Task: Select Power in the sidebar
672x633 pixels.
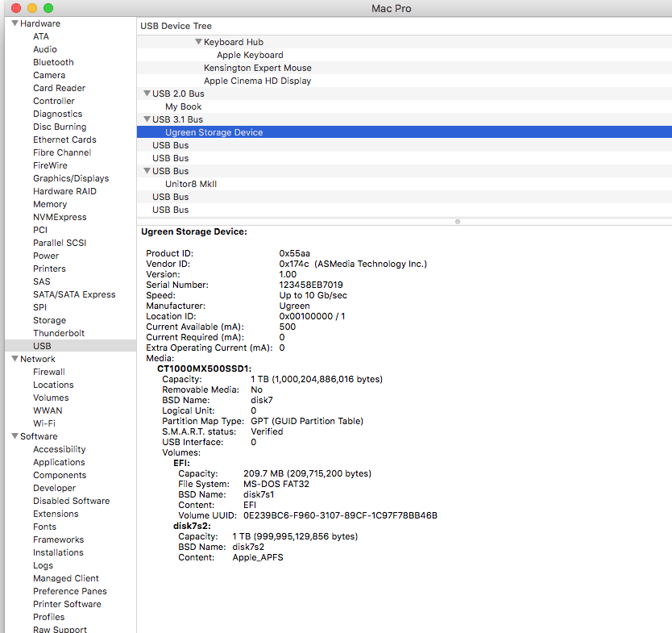Action: pyautogui.click(x=46, y=256)
